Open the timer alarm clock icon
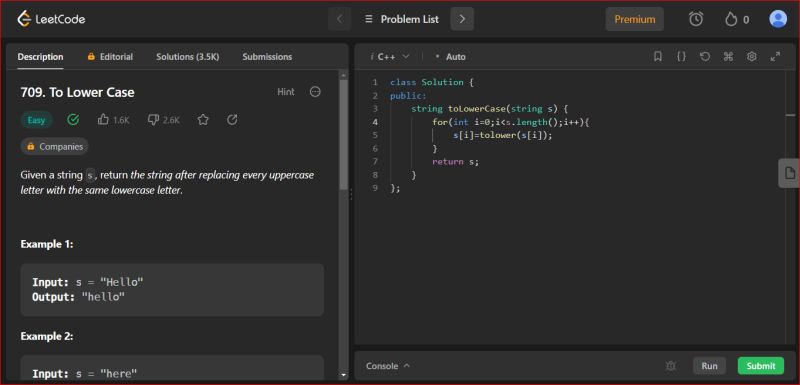The width and height of the screenshot is (800, 385). pos(696,19)
